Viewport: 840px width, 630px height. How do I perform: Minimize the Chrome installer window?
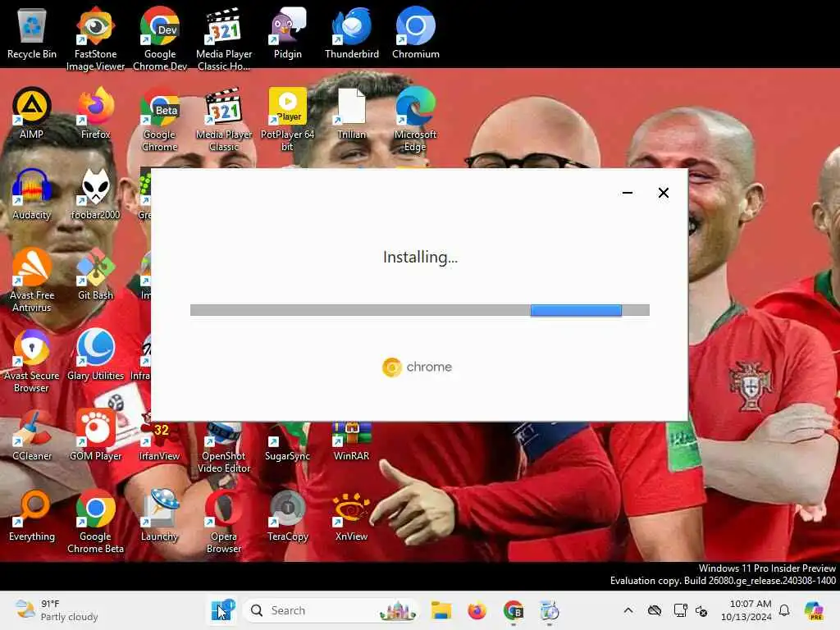pyautogui.click(x=628, y=193)
